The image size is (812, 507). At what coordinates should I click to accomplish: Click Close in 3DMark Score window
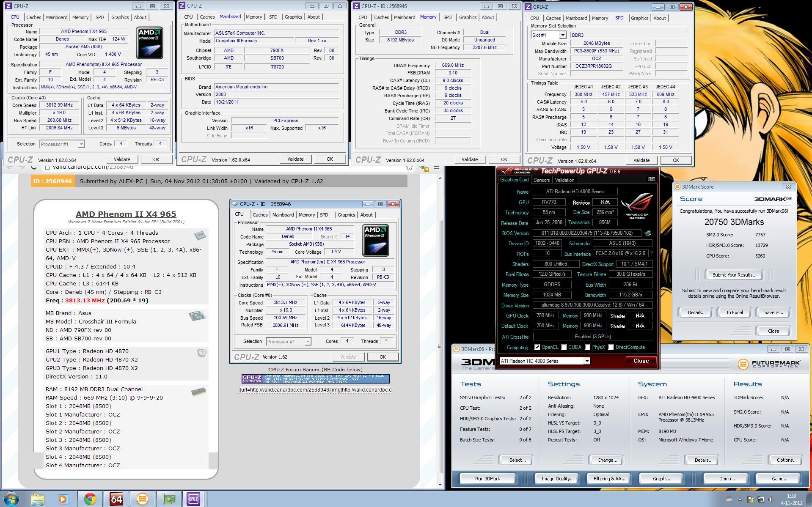click(x=773, y=331)
